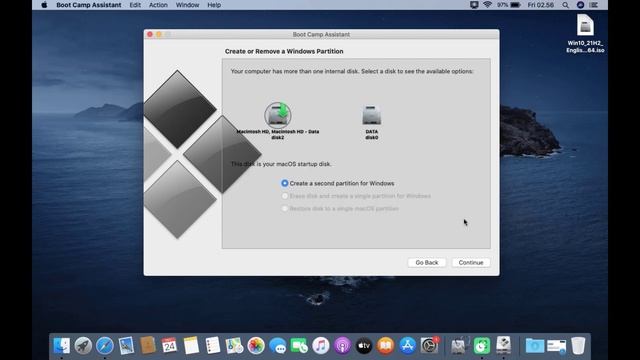Open Finder from the Dock
The image size is (640, 360).
tap(62, 346)
